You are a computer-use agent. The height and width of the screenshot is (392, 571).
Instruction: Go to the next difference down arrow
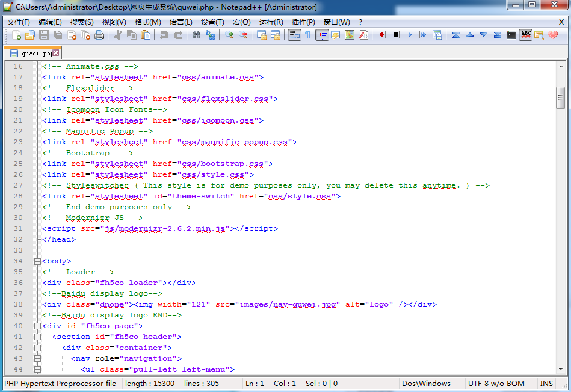click(484, 35)
